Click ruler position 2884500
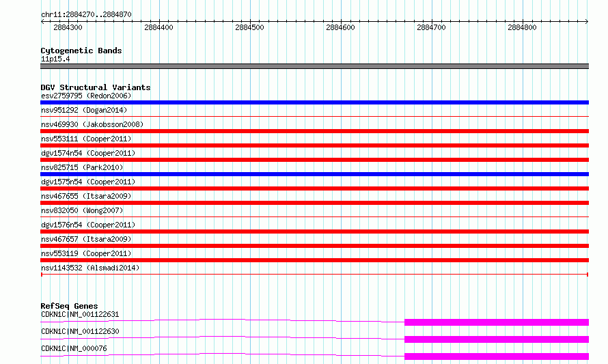This screenshot has height=364, width=608. pos(249,27)
